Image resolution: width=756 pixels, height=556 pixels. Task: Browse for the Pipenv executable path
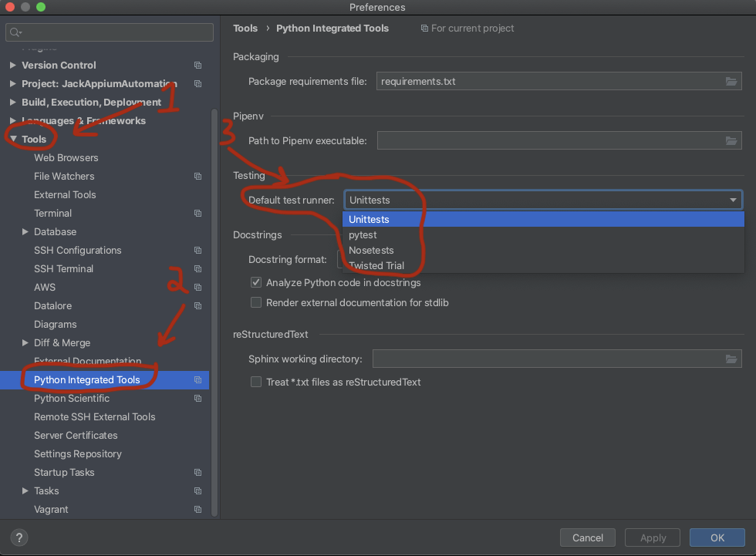[731, 140]
